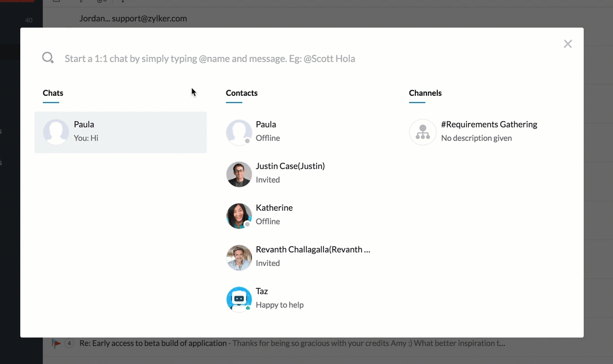Open the Paula chat with 'You: Hi'

point(121,132)
